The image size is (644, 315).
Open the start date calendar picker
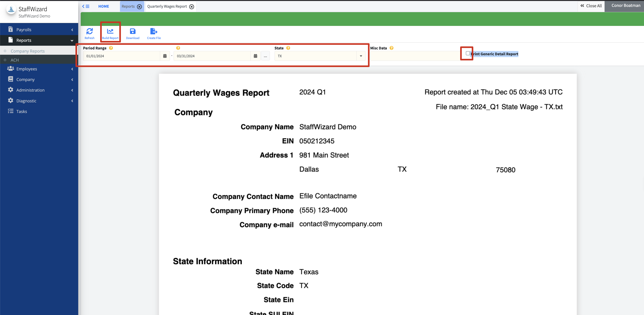[x=165, y=56]
